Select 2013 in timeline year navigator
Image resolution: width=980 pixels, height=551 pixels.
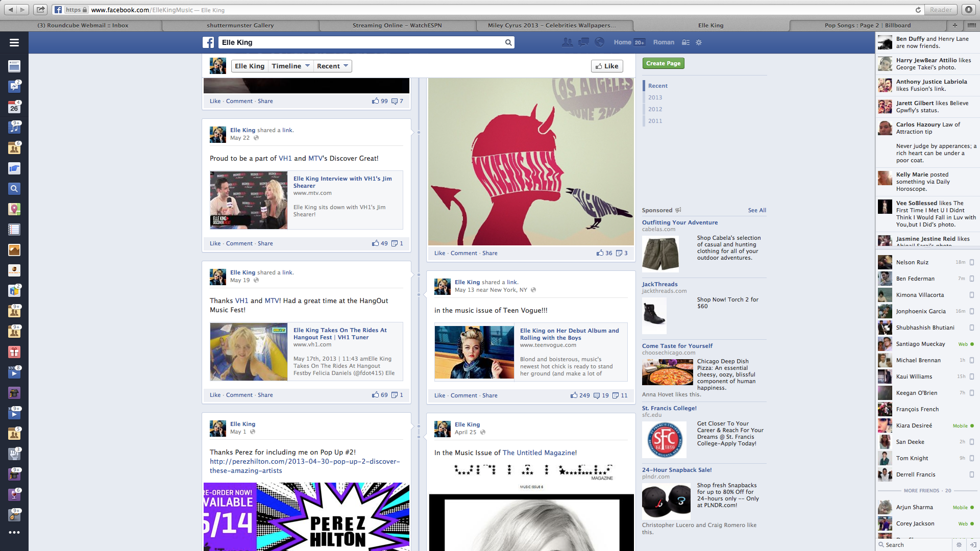[x=655, y=97]
